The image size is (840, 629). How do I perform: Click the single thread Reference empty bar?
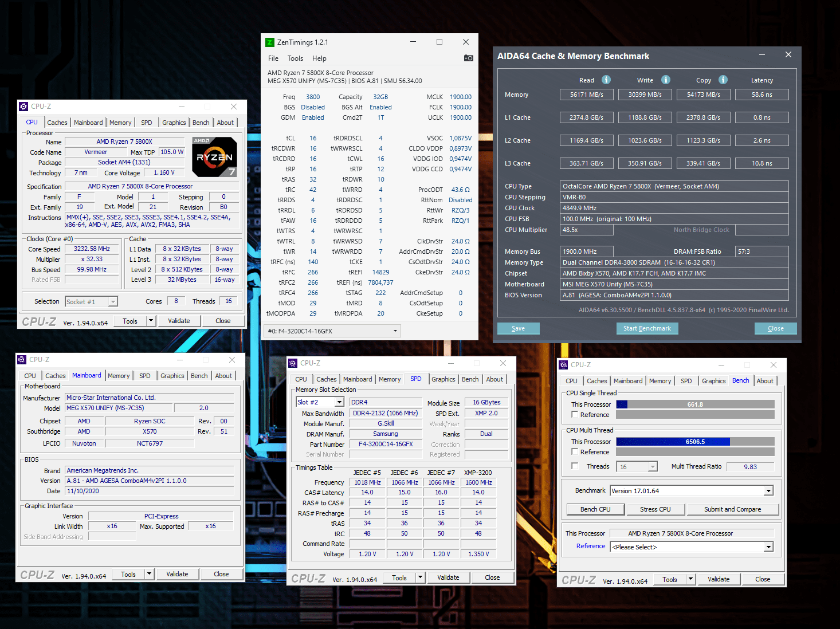tap(695, 415)
